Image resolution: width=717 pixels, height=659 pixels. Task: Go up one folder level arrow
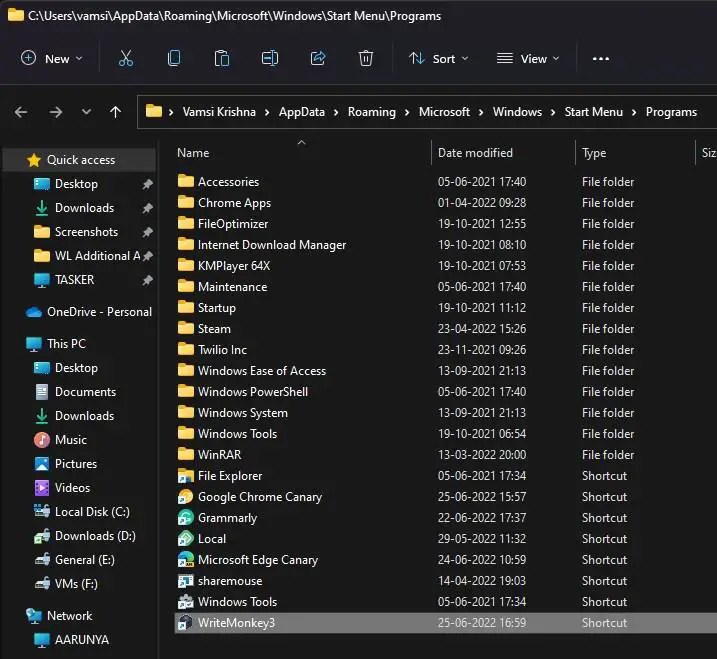(x=115, y=112)
